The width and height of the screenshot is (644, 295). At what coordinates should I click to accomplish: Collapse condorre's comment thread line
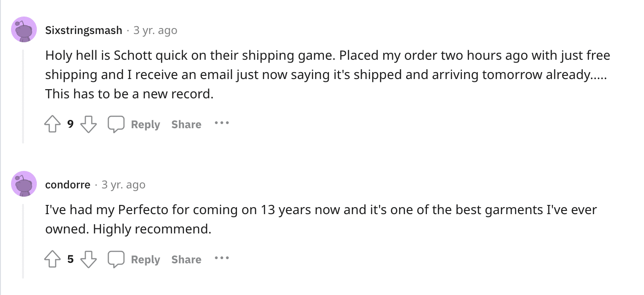(23, 240)
